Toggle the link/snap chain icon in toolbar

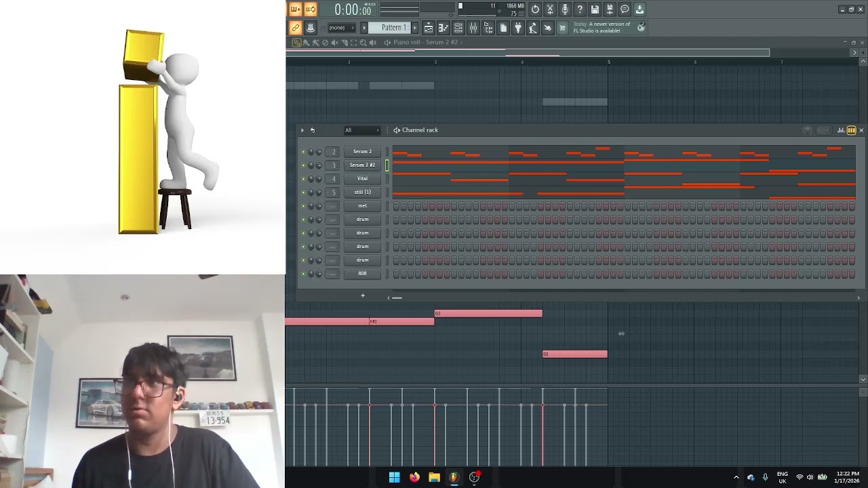pos(295,28)
